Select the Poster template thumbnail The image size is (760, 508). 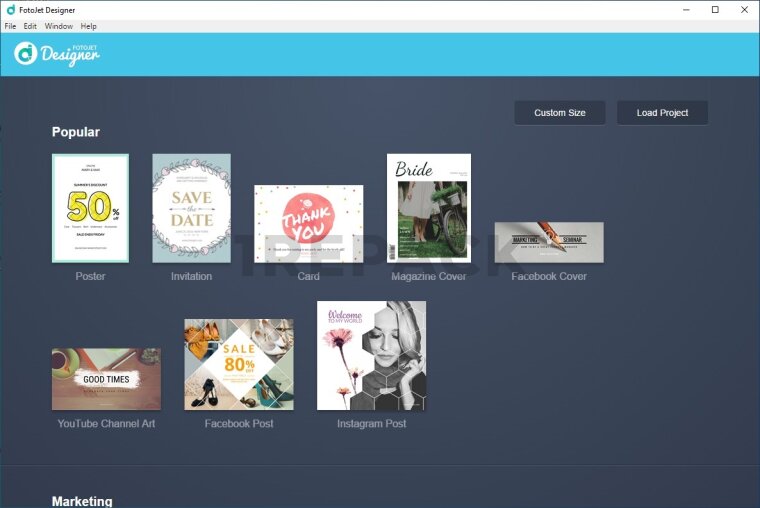pos(90,208)
